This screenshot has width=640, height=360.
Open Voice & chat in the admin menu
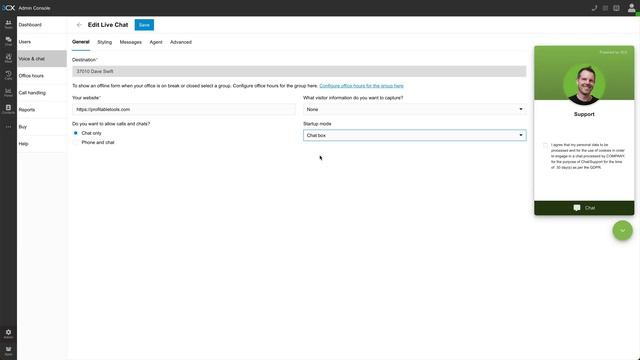point(42,59)
